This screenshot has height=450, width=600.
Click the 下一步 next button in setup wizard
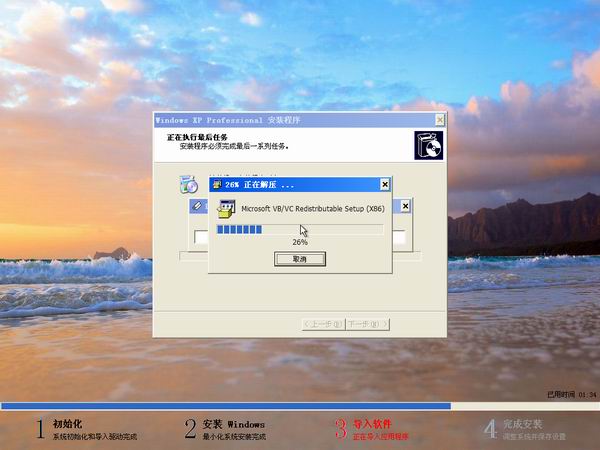(x=368, y=324)
